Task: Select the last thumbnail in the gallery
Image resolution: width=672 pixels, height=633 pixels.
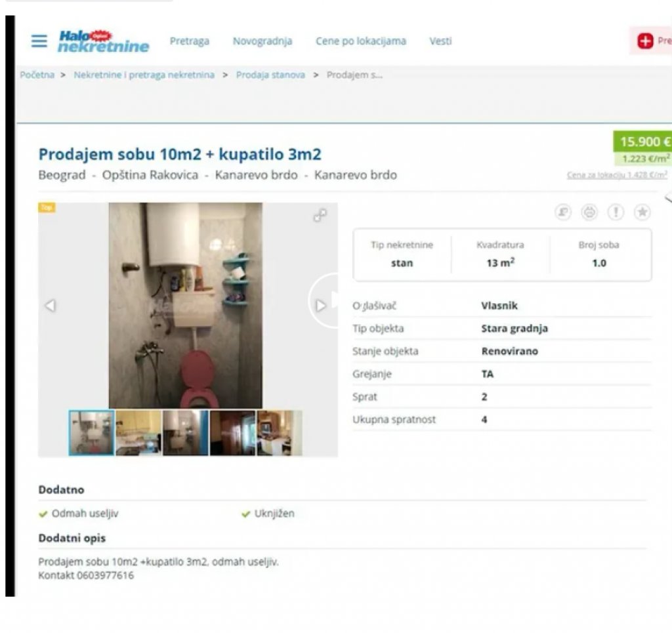Action: pyautogui.click(x=280, y=432)
